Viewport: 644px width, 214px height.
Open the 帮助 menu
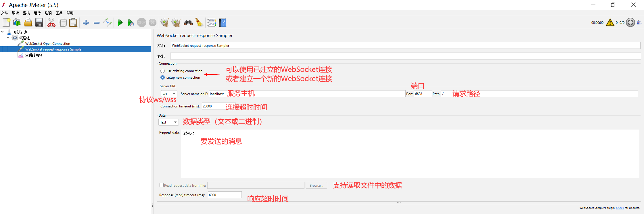coord(70,13)
